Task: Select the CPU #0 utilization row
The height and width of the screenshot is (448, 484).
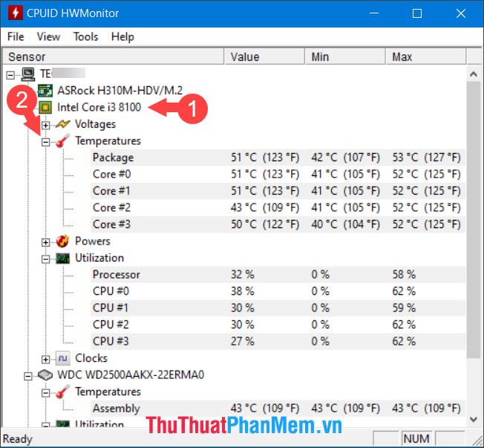Action: [x=278, y=291]
